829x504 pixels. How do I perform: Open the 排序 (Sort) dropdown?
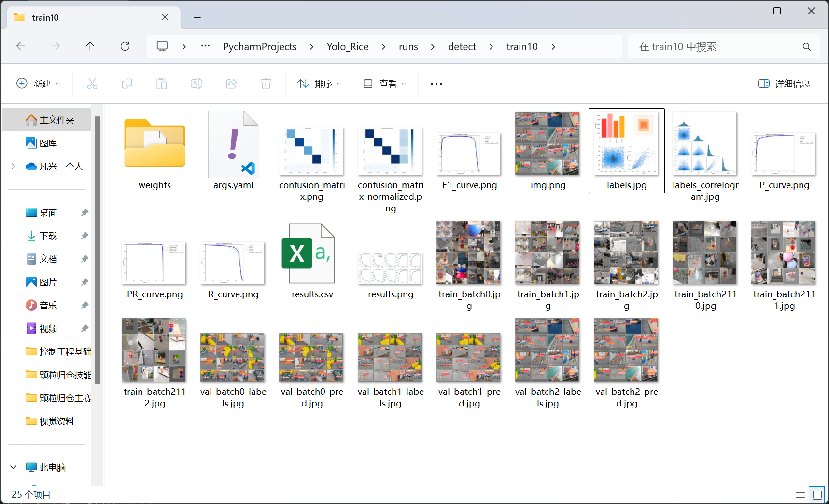(319, 84)
